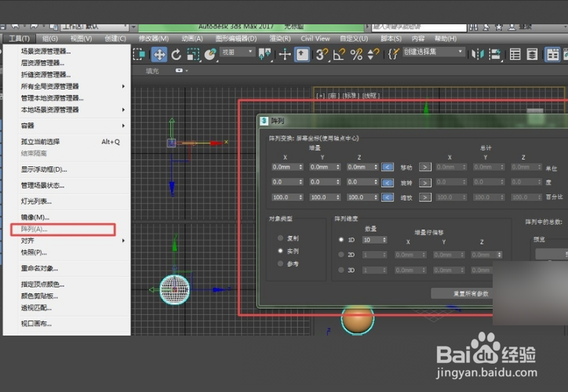568x392 pixels.
Task: Toggle the Scene Explorer icon
Action: pyautogui.click(x=515, y=55)
